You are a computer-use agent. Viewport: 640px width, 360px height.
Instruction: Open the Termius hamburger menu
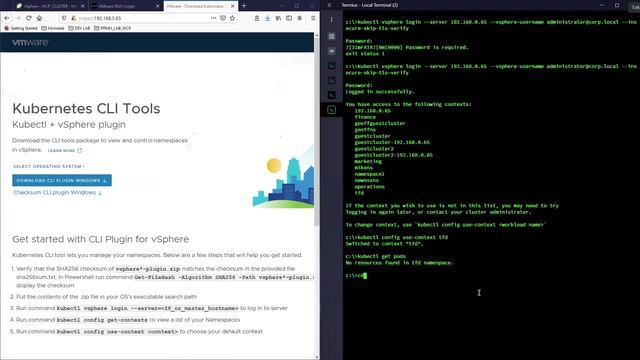(329, 5)
